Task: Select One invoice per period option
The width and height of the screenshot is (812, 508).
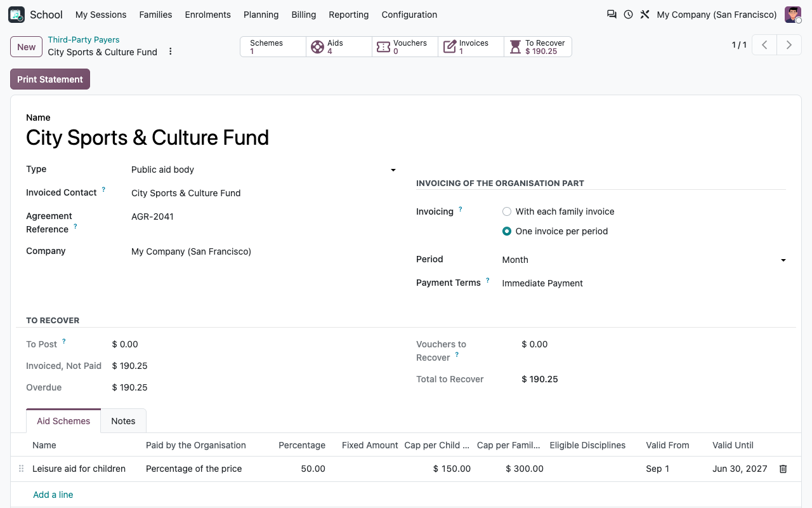Action: 507,231
